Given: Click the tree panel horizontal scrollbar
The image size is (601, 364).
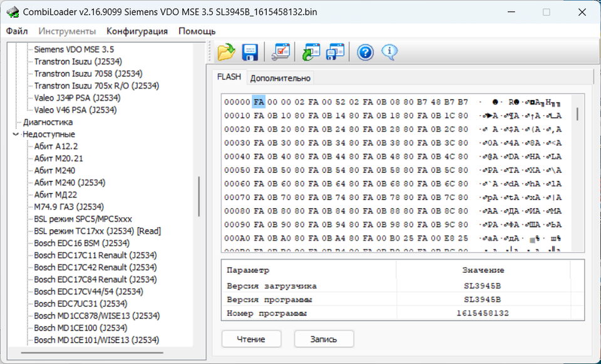Looking at the screenshot, I should (92, 353).
